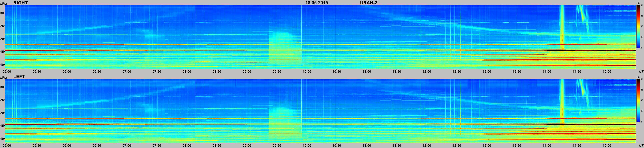Click the RIGHT polarization panel title

point(21,3)
